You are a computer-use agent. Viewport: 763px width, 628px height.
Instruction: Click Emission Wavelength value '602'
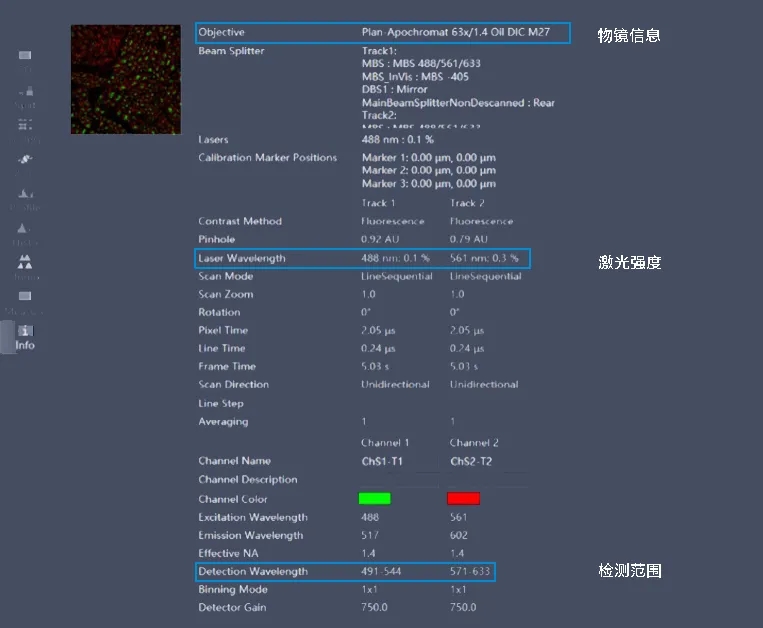458,536
